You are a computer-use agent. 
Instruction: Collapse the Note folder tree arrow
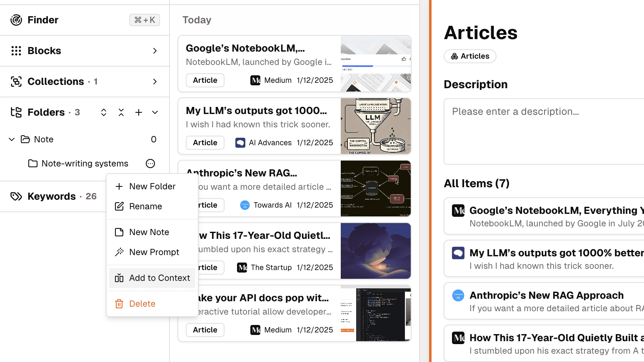pos(12,139)
